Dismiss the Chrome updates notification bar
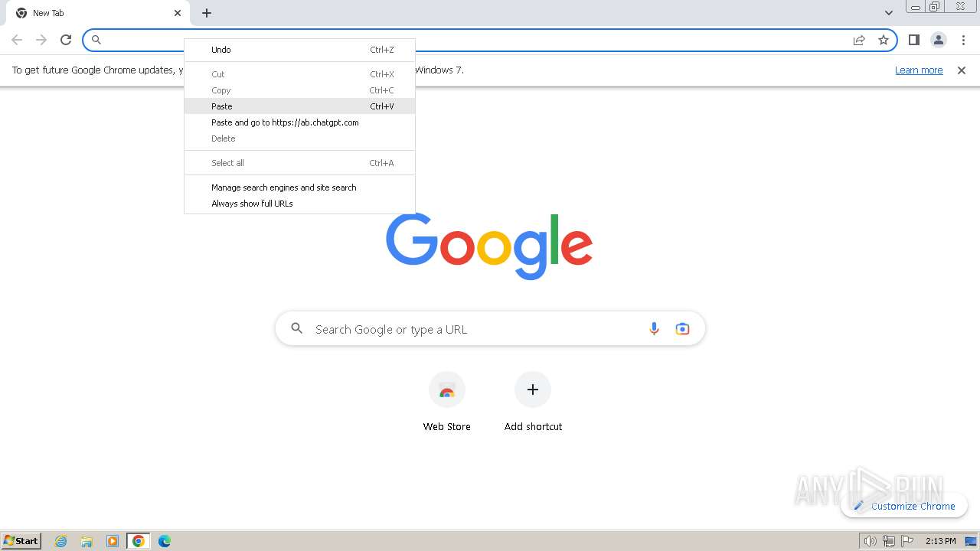Screen dimensions: 980x551 tap(962, 70)
